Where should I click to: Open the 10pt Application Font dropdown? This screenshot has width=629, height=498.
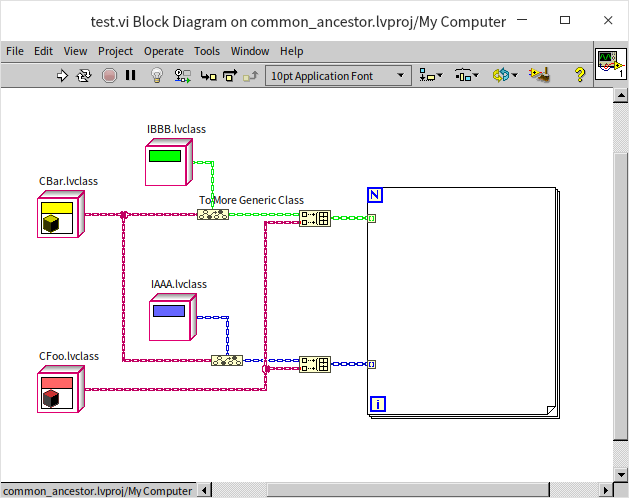[x=338, y=75]
